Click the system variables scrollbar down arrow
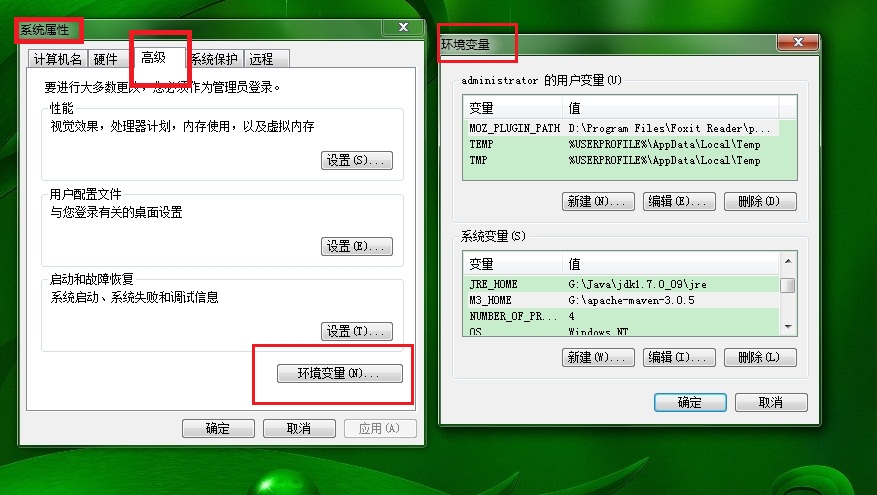The image size is (877, 495). 788,327
